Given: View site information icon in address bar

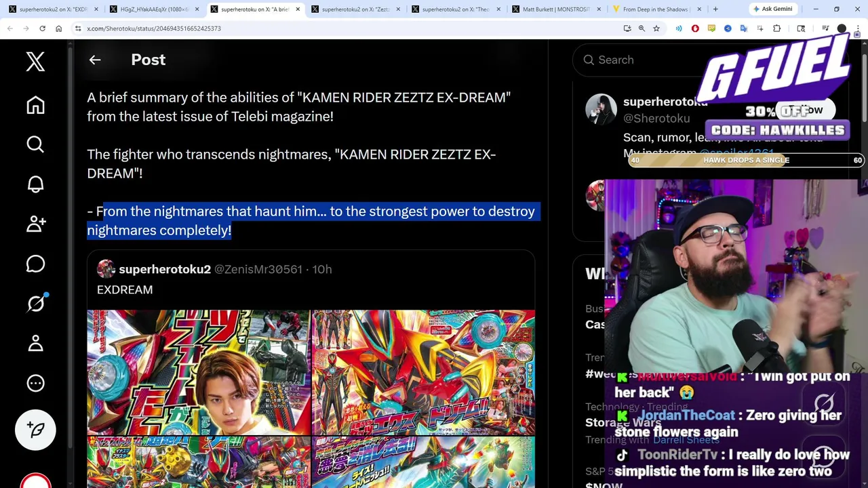Looking at the screenshot, I should click(x=78, y=28).
